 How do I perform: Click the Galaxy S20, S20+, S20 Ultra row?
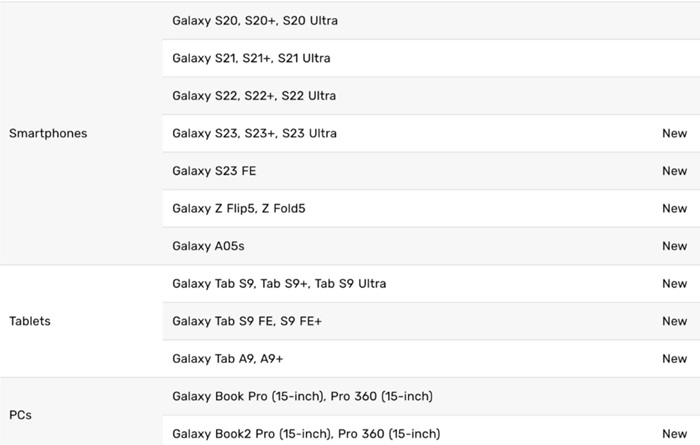pyautogui.click(x=255, y=20)
